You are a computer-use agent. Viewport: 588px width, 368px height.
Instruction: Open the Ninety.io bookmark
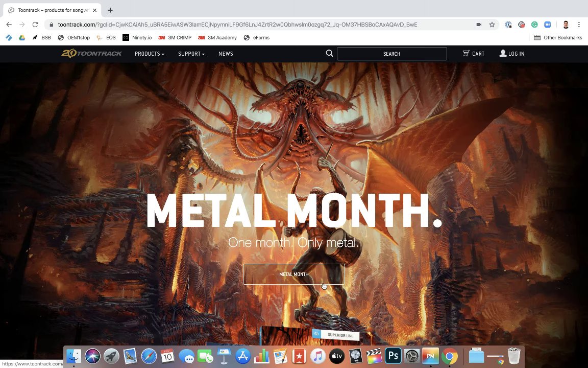[137, 37]
